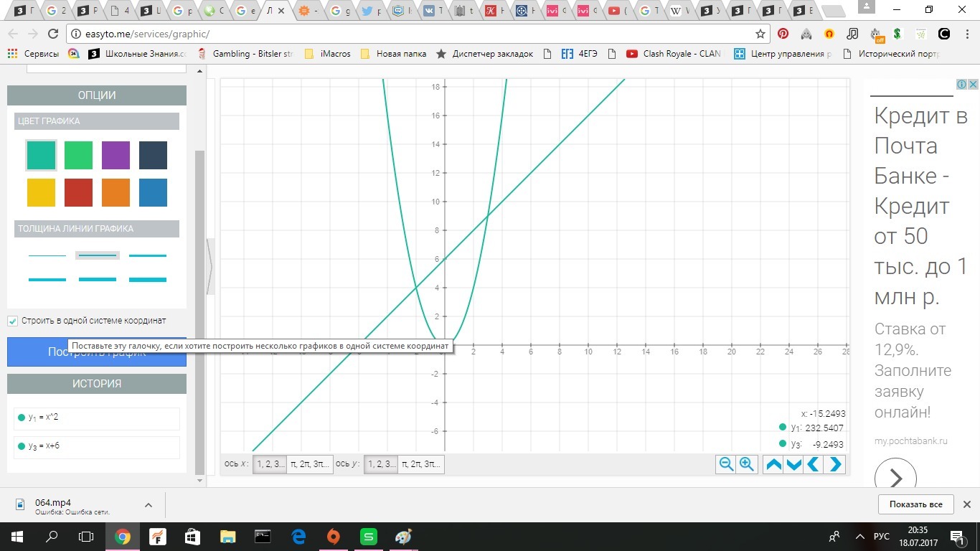The width and height of the screenshot is (980, 551).
Task: Shift the graph view downward with the down arrow
Action: 793,464
